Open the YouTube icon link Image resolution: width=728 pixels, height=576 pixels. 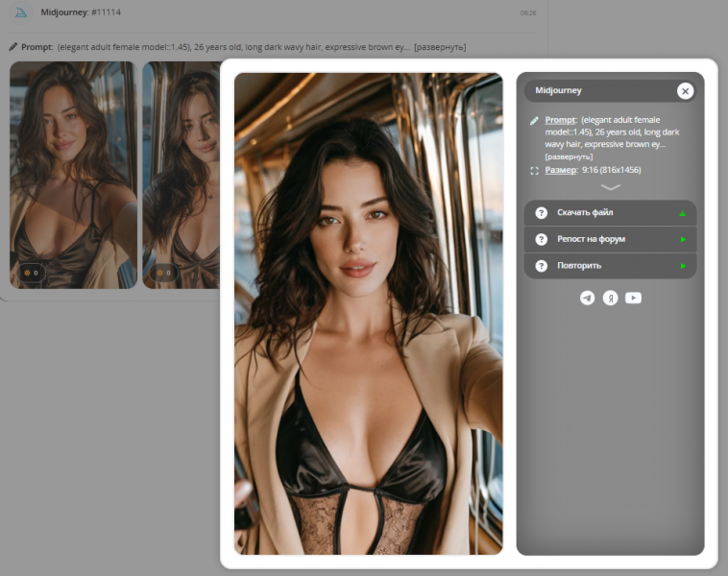coord(633,298)
